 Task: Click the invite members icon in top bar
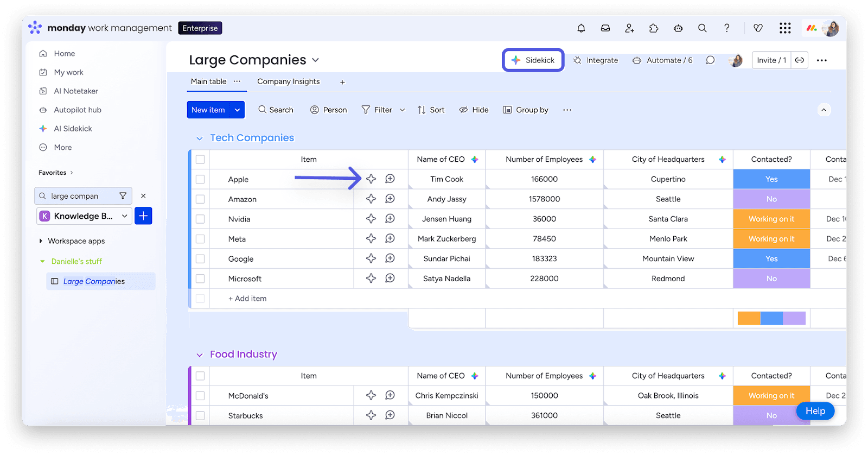pyautogui.click(x=629, y=28)
